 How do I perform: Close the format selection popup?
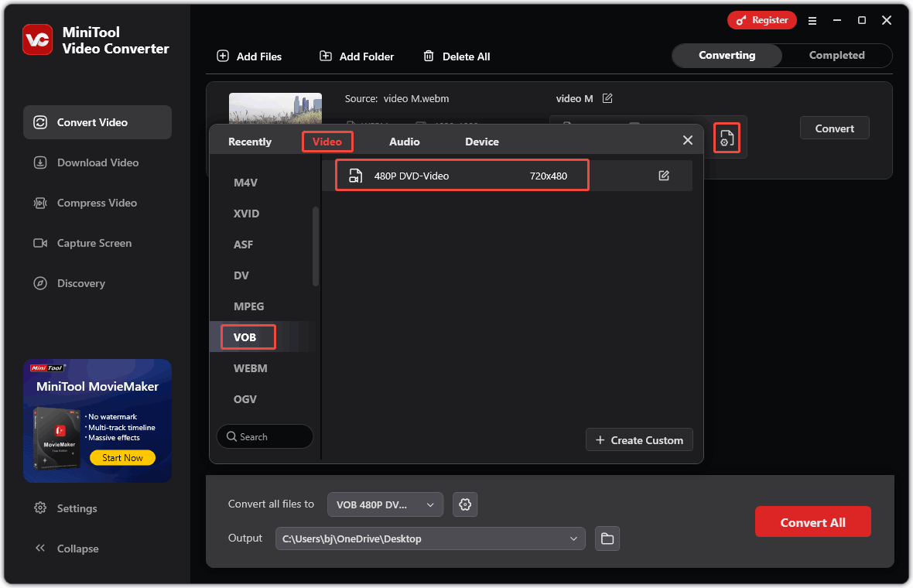point(688,140)
